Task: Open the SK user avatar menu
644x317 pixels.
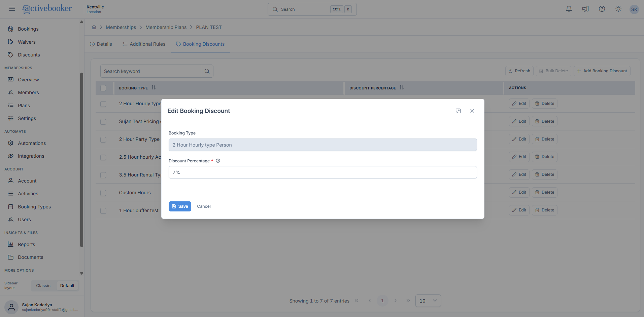Action: tap(634, 9)
